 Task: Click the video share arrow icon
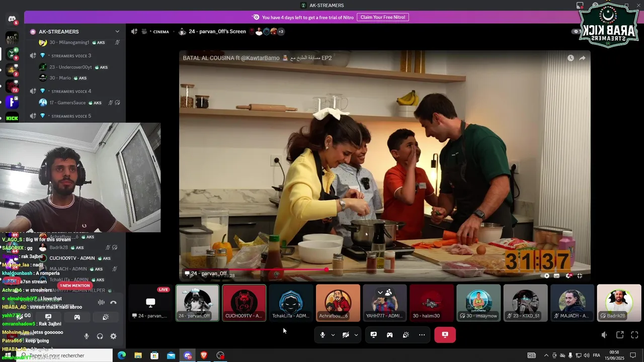[x=582, y=58]
